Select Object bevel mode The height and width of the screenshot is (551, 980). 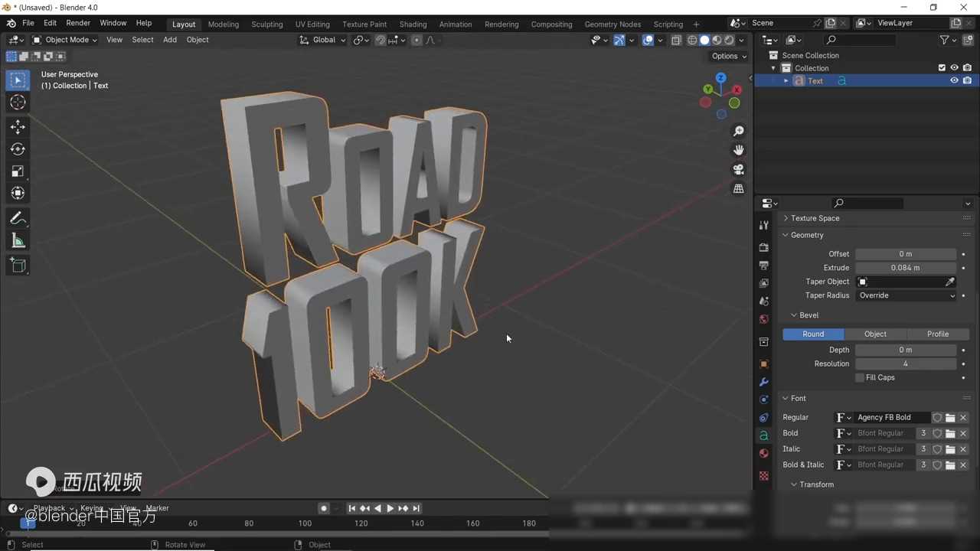875,334
